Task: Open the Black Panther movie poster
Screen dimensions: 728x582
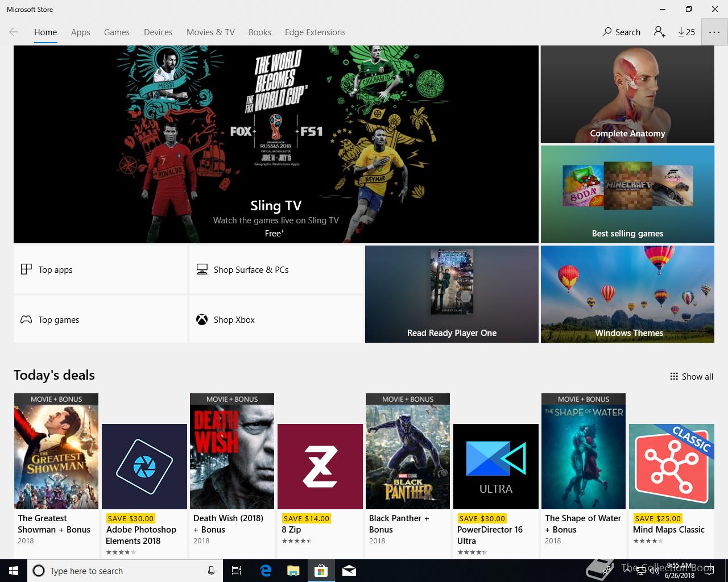Action: [408, 451]
